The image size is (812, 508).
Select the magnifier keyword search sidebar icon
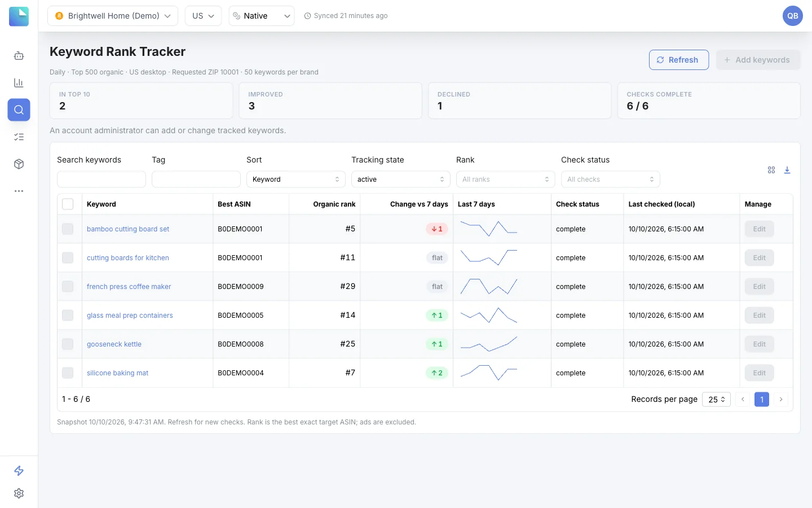click(19, 110)
